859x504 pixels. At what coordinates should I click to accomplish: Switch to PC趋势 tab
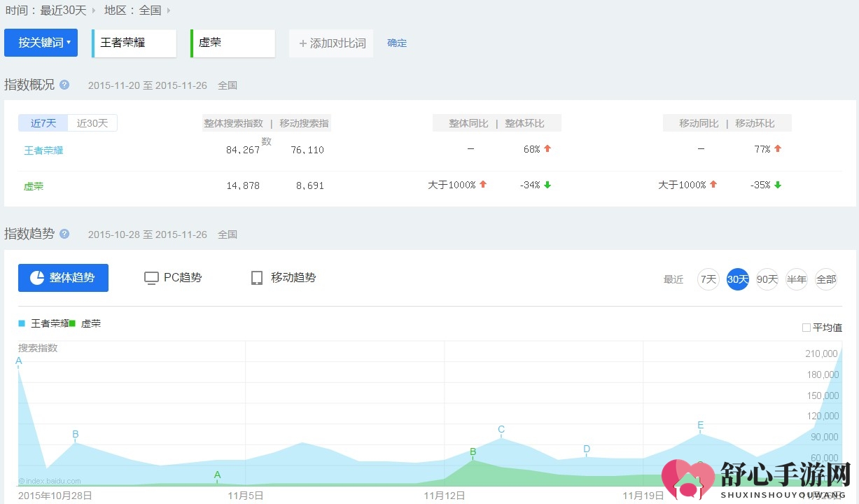coord(173,278)
